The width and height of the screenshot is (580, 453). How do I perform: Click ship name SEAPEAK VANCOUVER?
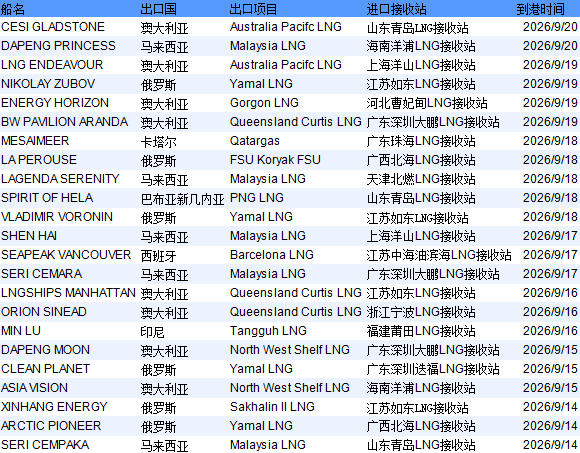[x=66, y=255]
